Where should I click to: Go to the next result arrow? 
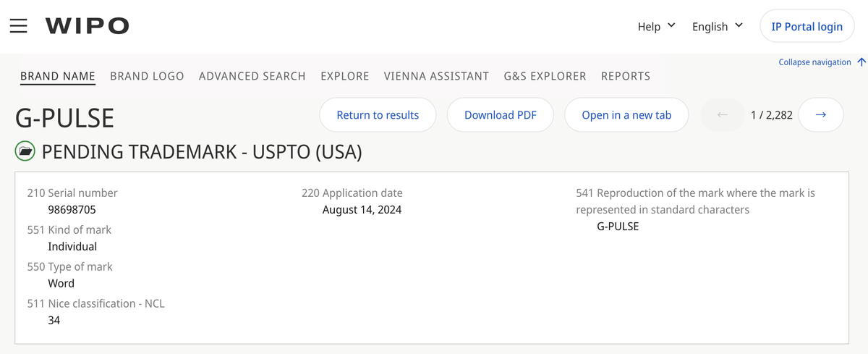coord(820,114)
